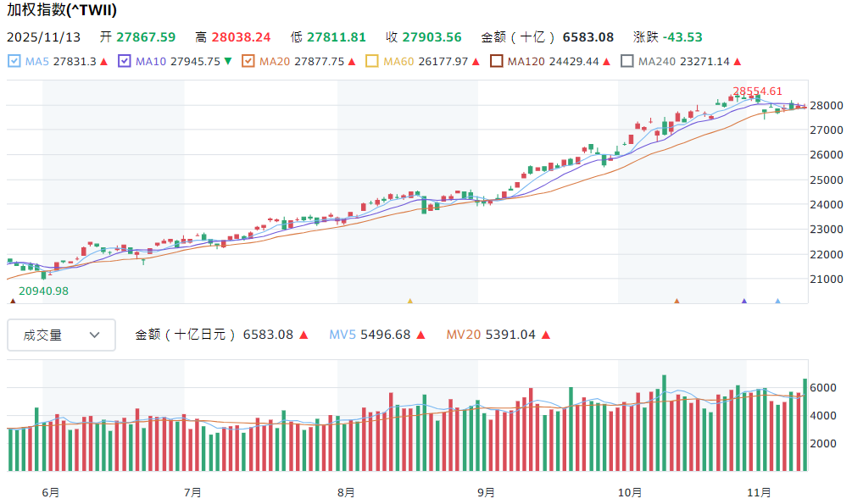Click the yellow triangle marker below the August area

click(x=409, y=301)
